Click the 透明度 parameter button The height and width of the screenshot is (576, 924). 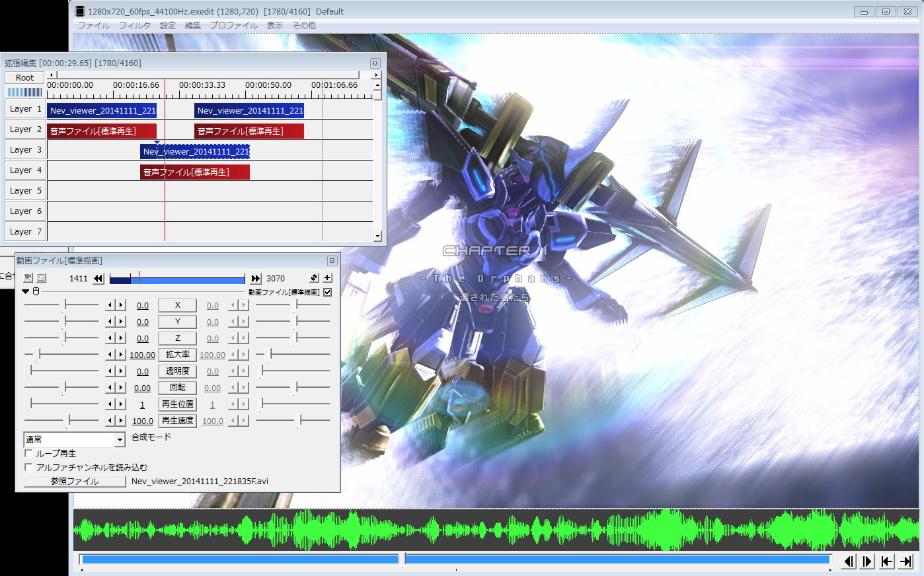pyautogui.click(x=177, y=371)
